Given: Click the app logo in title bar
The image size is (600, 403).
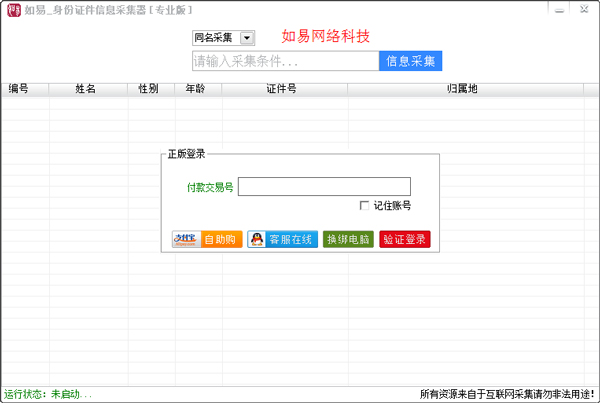Looking at the screenshot, I should (x=12, y=11).
